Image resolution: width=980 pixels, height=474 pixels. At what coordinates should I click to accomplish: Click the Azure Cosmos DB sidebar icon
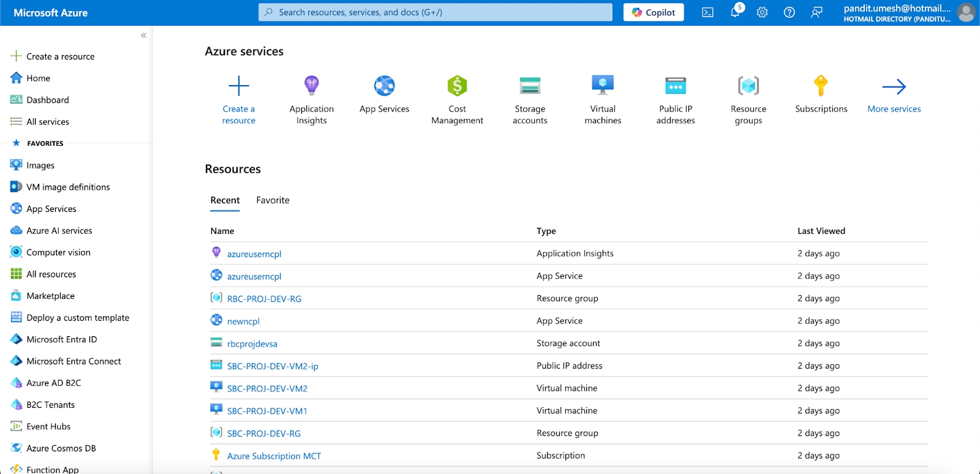(x=17, y=448)
